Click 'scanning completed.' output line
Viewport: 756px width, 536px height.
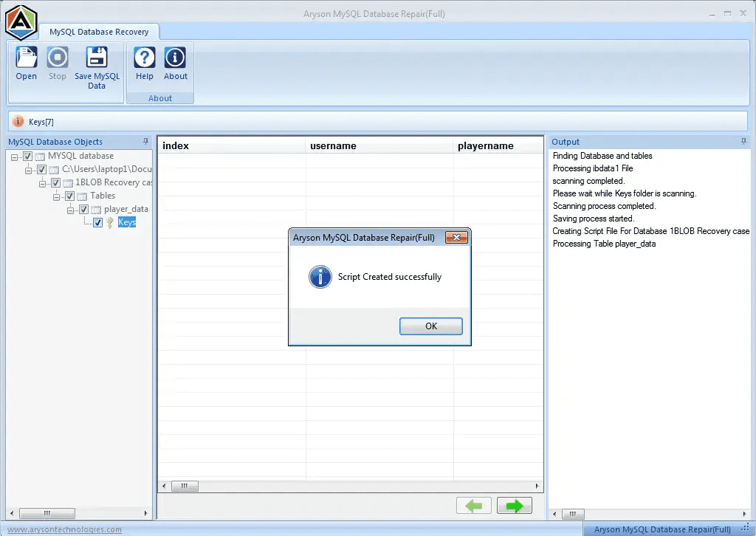pos(588,181)
